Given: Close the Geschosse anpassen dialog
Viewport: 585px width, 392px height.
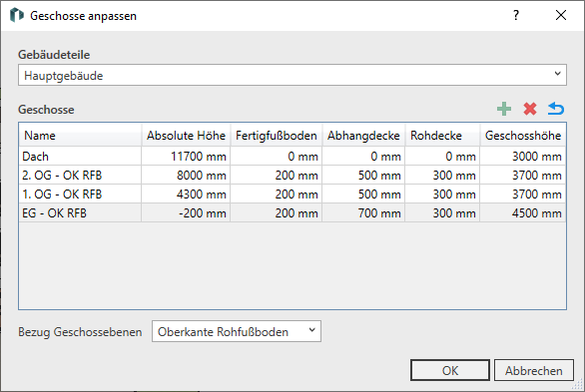Looking at the screenshot, I should pos(561,15).
